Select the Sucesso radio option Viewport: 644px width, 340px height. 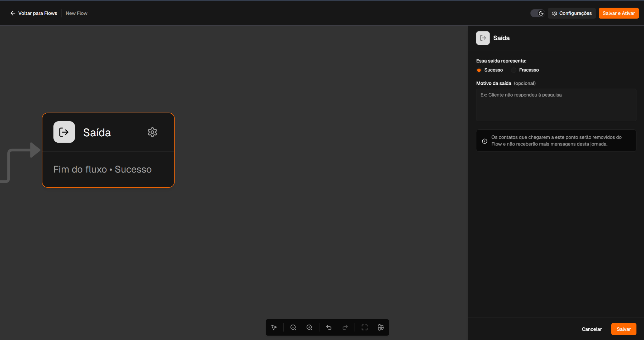pyautogui.click(x=479, y=70)
